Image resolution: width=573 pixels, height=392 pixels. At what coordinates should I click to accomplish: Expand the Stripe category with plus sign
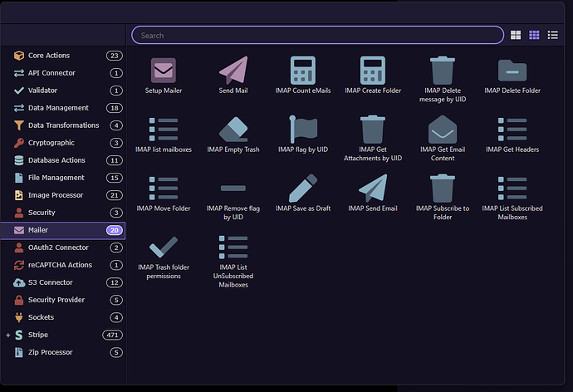8,335
